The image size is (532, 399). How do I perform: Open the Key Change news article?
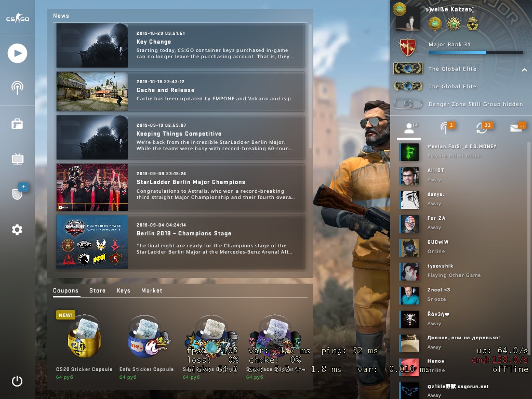click(180, 46)
